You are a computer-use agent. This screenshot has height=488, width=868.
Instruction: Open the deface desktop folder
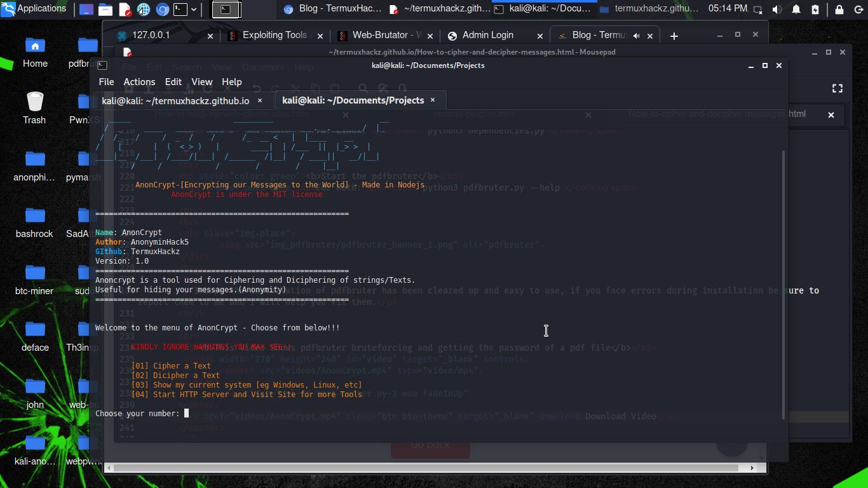pos(35,335)
